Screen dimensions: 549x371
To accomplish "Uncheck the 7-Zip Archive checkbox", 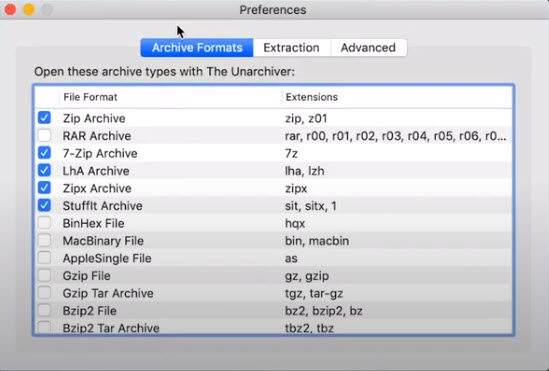I will (x=44, y=153).
